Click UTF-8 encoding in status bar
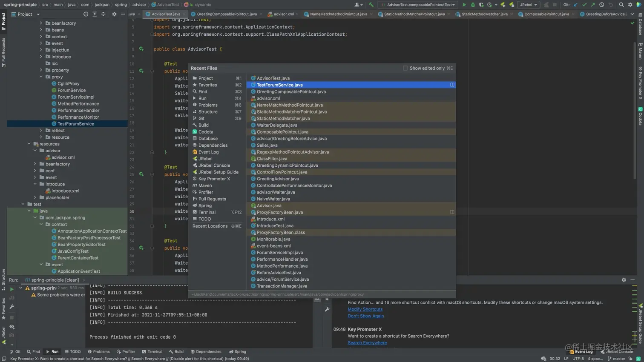 578,359
